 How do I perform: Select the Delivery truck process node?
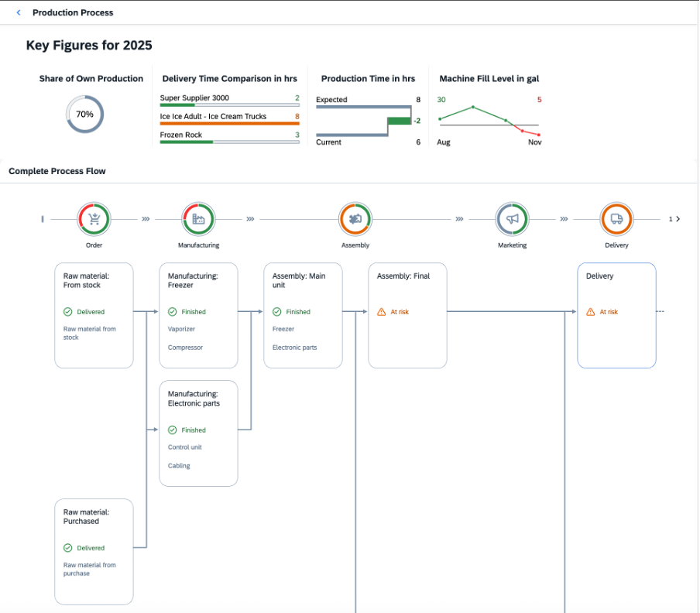pos(617,219)
